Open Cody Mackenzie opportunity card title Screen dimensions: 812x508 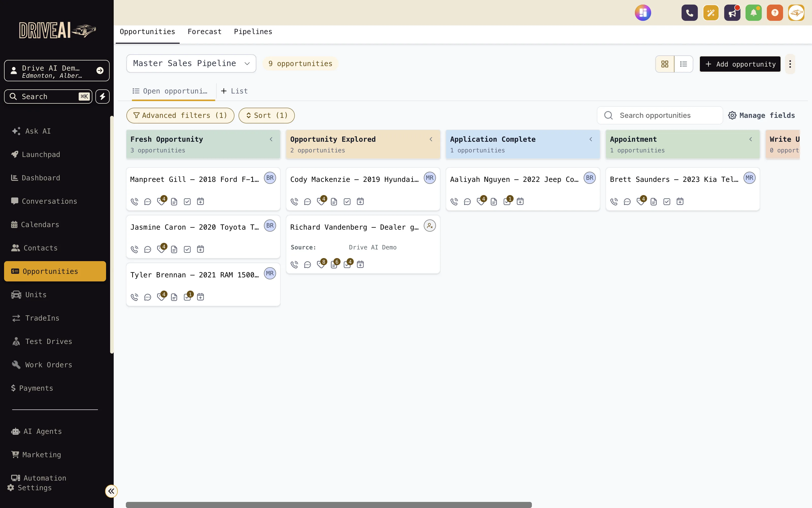354,179
